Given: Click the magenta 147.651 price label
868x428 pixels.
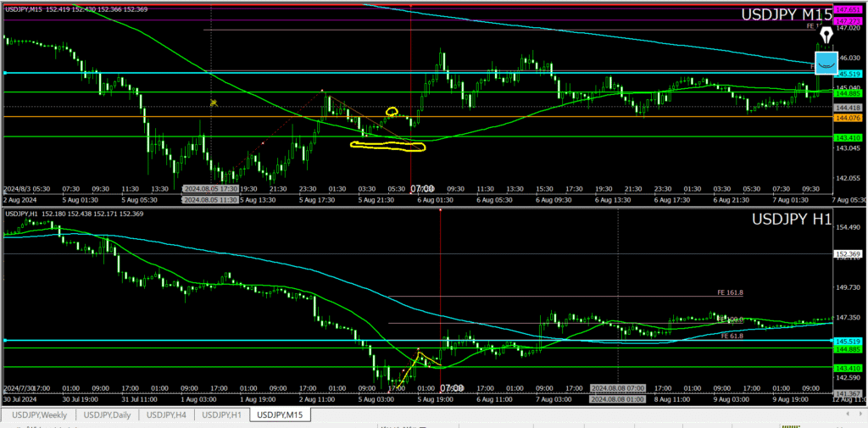Looking at the screenshot, I should pos(848,8).
